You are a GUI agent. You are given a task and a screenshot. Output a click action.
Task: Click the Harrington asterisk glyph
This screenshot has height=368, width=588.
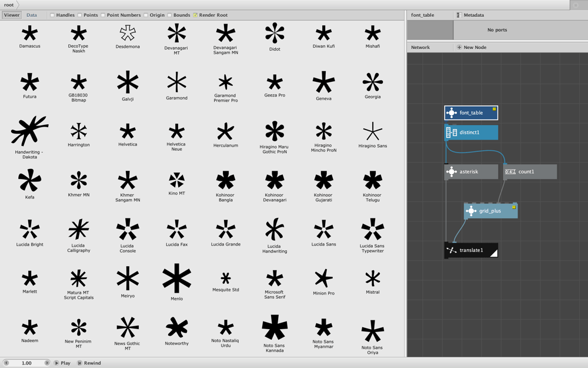click(x=79, y=131)
